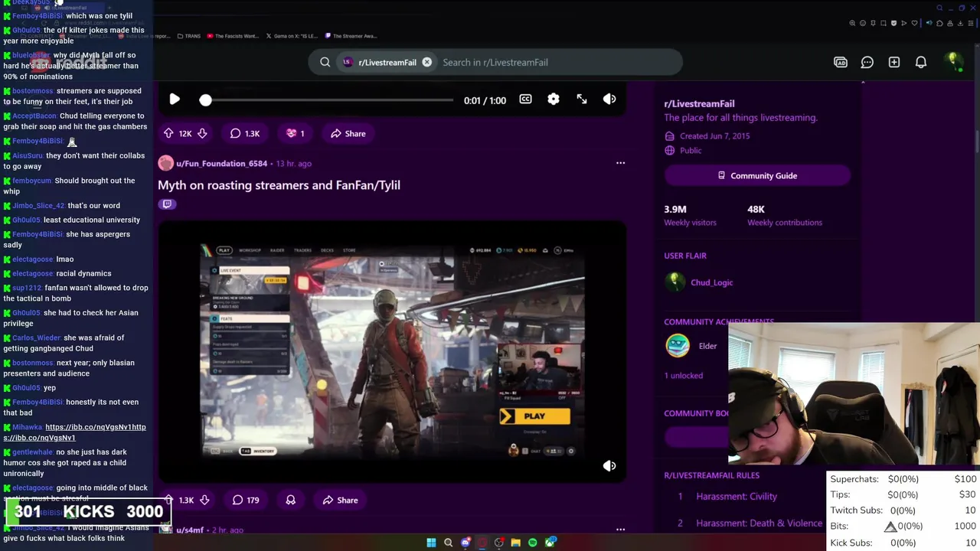
Task: Enter fullscreen on top video player
Action: [582, 99]
